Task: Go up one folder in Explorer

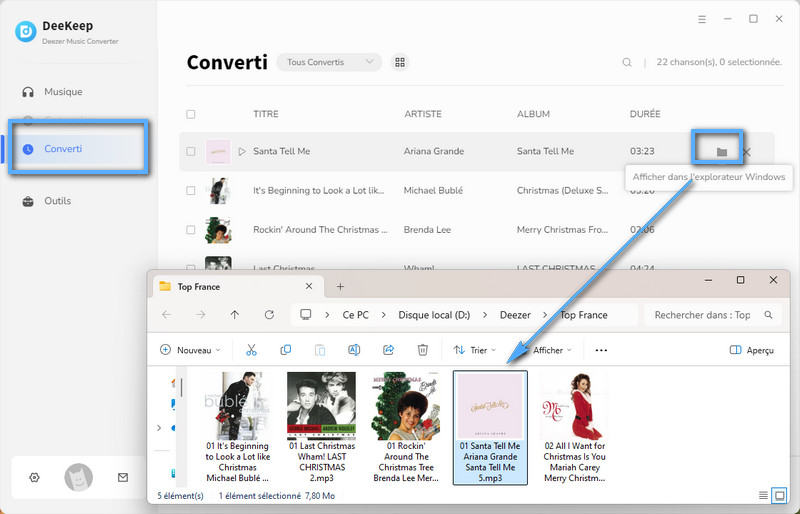Action: tap(235, 315)
